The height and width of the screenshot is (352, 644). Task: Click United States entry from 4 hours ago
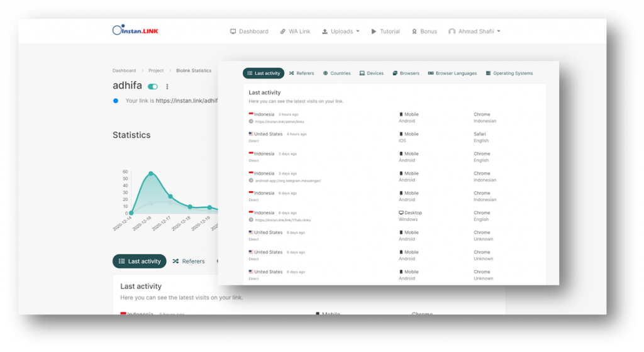268,134
